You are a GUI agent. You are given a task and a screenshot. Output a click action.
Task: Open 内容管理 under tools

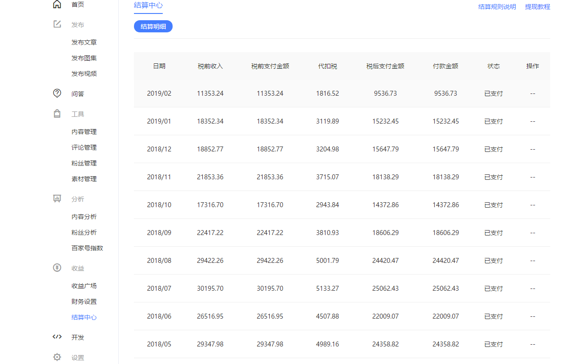point(84,132)
